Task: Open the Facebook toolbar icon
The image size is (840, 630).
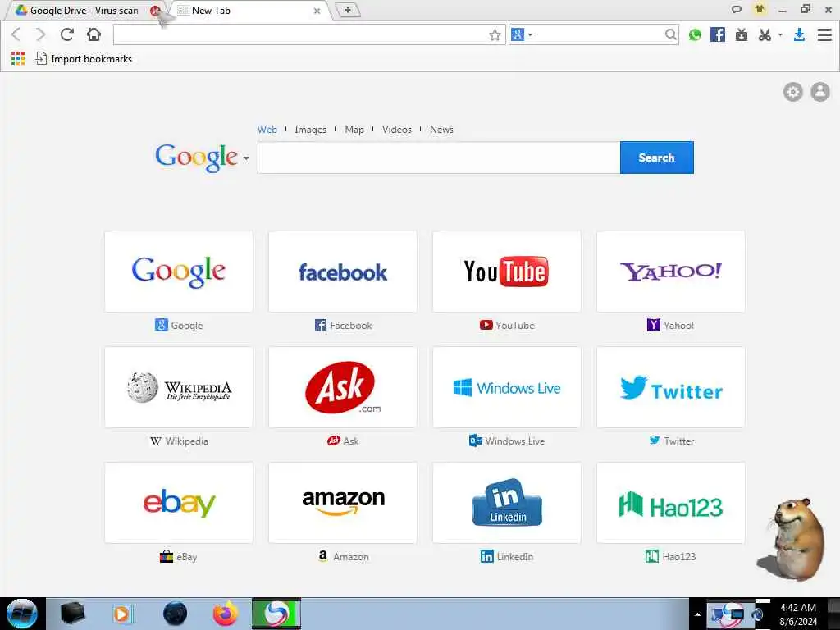Action: coord(718,34)
